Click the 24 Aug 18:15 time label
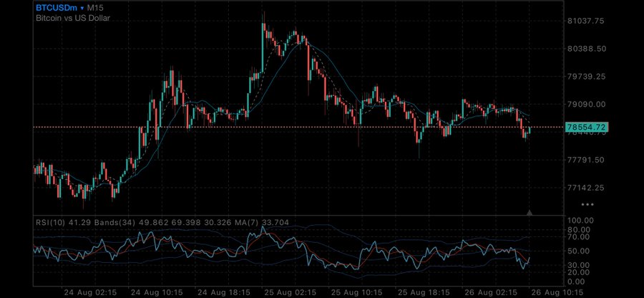Image resolution: width=644 pixels, height=298 pixels. pos(223,292)
